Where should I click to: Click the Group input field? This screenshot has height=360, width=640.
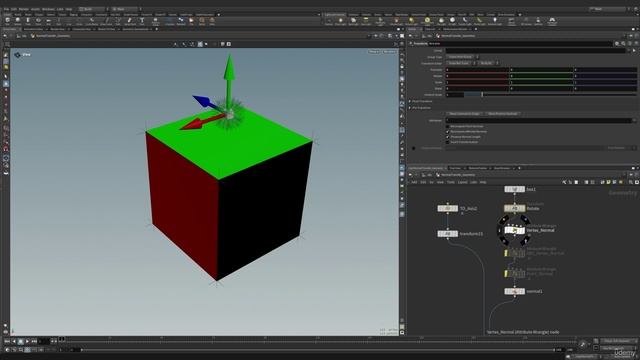click(x=536, y=51)
